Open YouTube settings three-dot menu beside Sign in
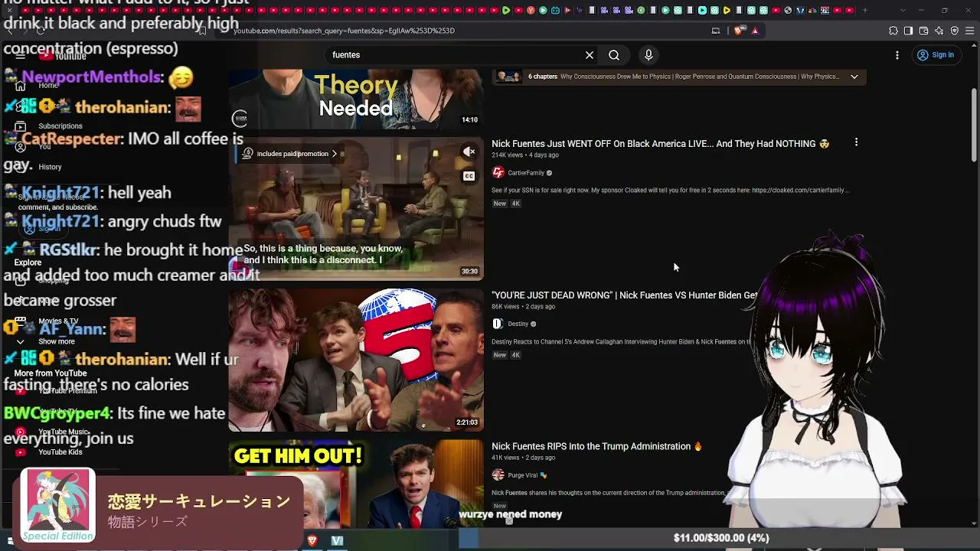This screenshot has height=551, width=980. click(897, 55)
